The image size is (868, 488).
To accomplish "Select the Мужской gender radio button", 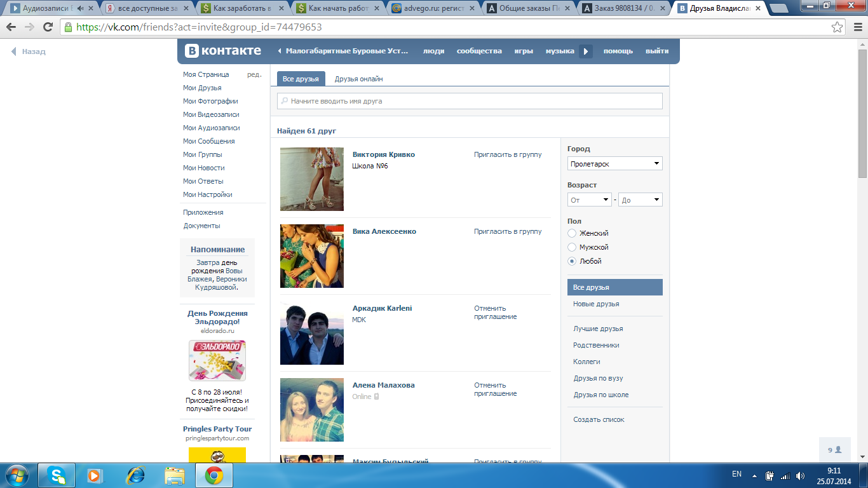I will tap(572, 247).
